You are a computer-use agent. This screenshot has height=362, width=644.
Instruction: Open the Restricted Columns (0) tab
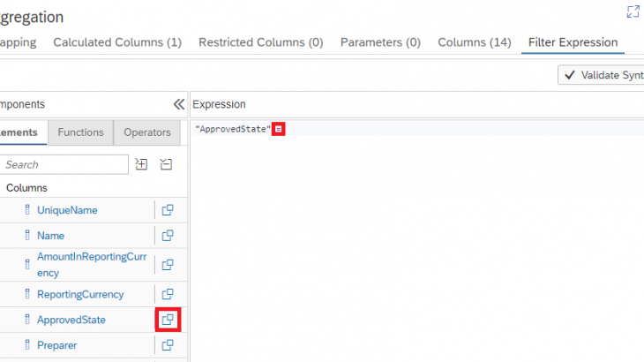tap(260, 42)
